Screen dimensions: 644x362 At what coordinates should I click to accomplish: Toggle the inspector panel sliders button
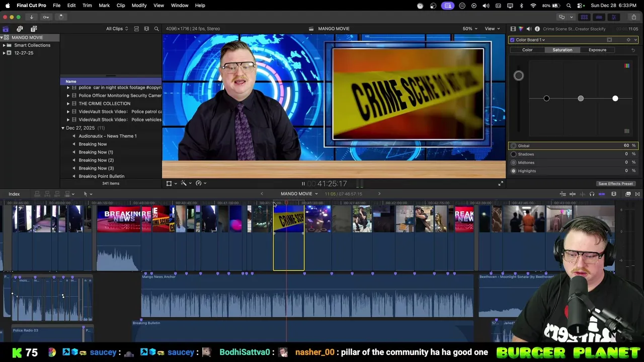pyautogui.click(x=613, y=17)
